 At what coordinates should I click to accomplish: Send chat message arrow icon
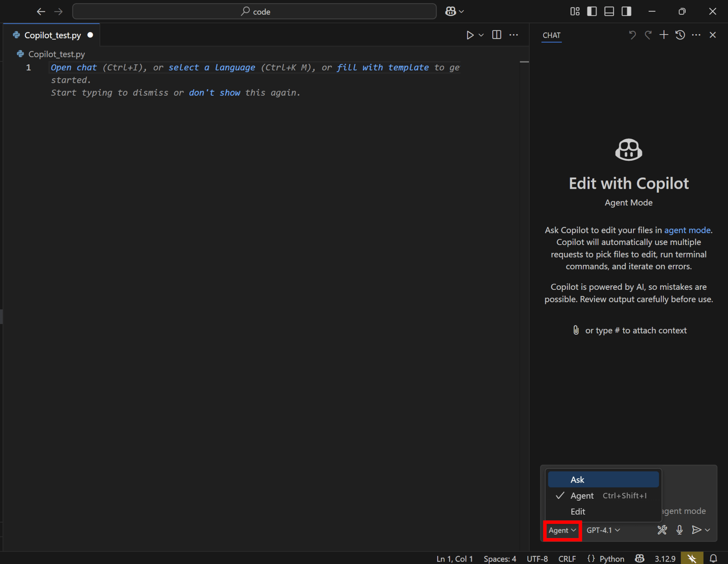[x=696, y=530]
